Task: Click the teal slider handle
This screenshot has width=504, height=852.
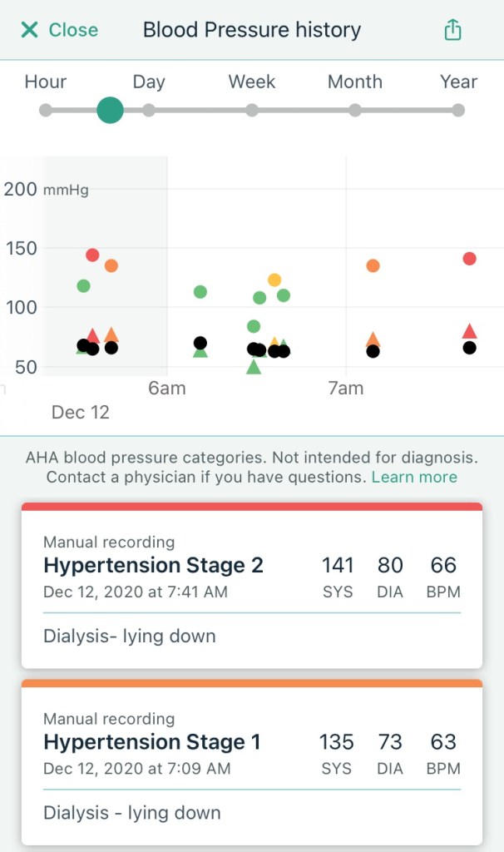Action: click(x=110, y=110)
